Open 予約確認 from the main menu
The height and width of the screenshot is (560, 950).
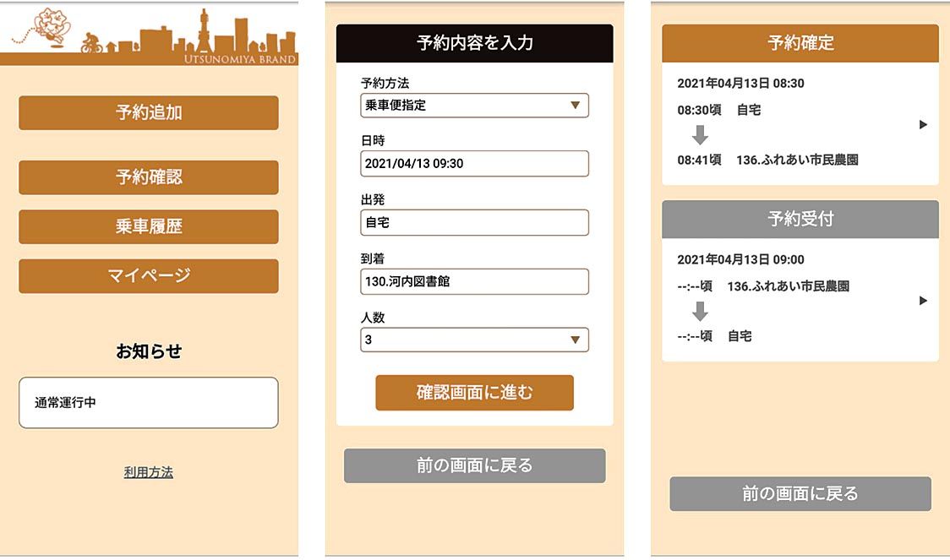click(x=149, y=177)
